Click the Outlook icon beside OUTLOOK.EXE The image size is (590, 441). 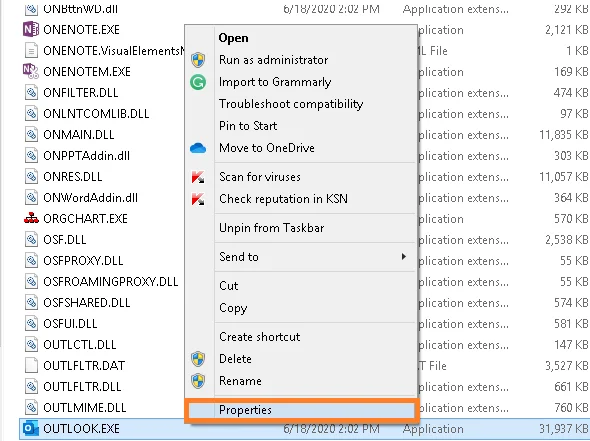[31, 429]
